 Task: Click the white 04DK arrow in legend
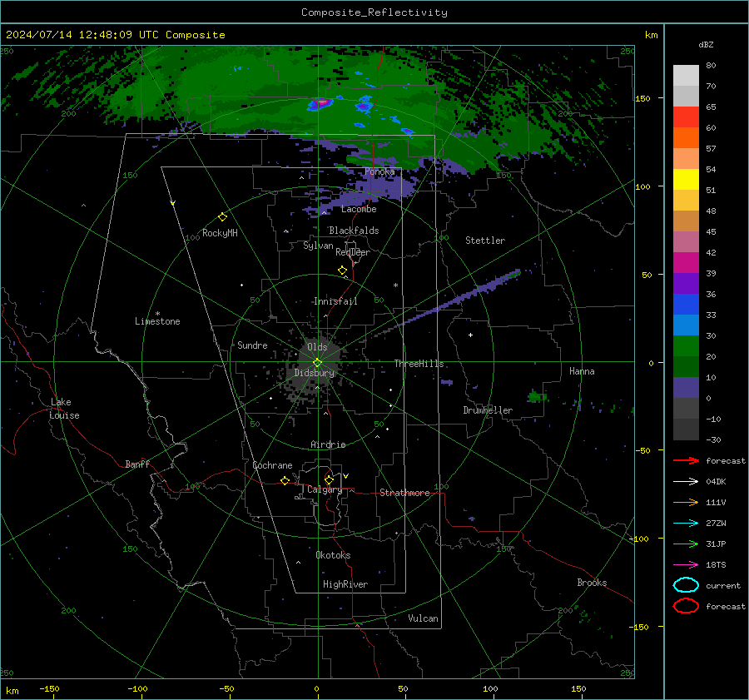pos(687,481)
